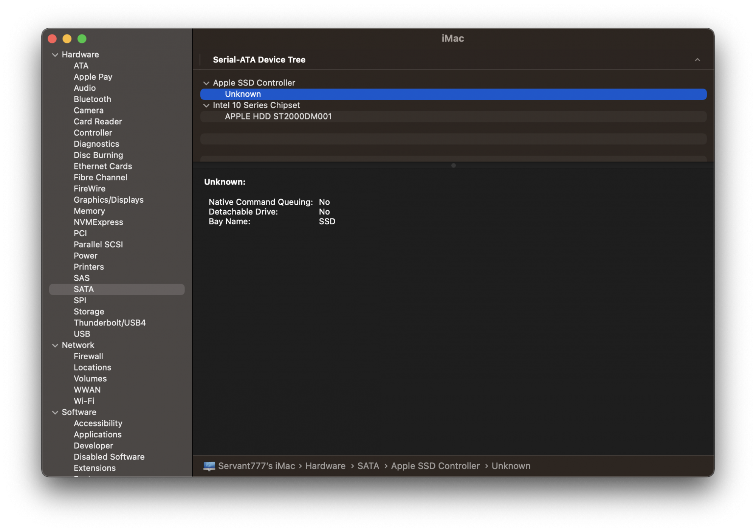
Task: Click SATA breadcrumb in path bar
Action: [x=368, y=466]
